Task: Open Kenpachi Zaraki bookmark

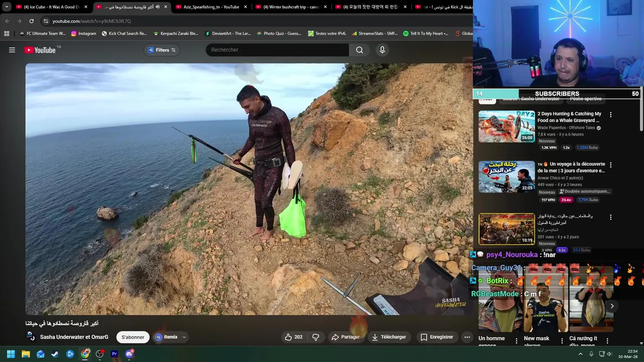Action: tap(176, 34)
